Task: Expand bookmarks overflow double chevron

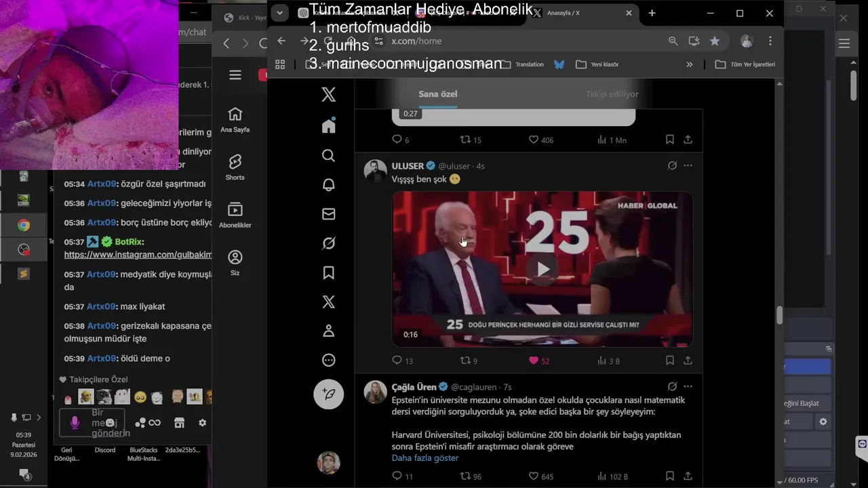Action: pos(690,64)
